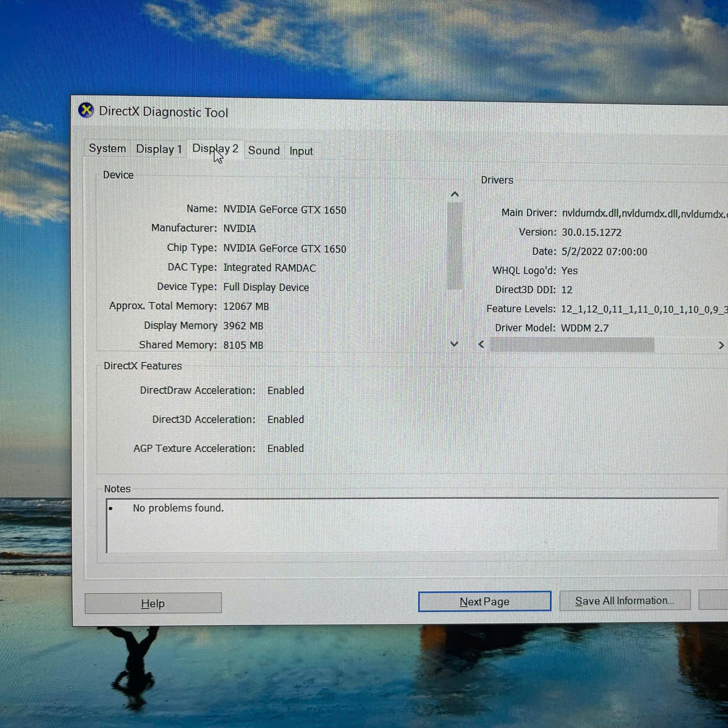Viewport: 728px width, 728px height.
Task: Click the 3962 MB display memory value
Action: click(243, 326)
